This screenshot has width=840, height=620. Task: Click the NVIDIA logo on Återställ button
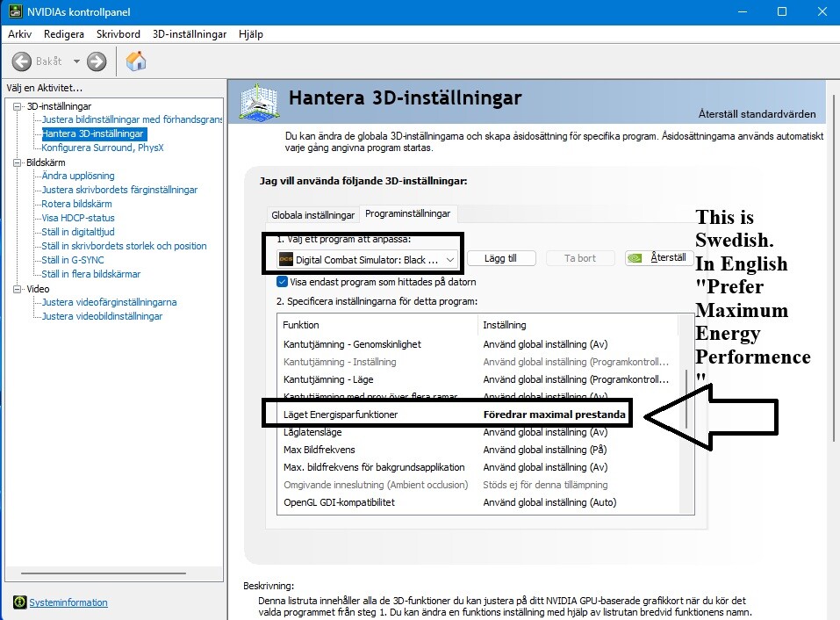635,258
